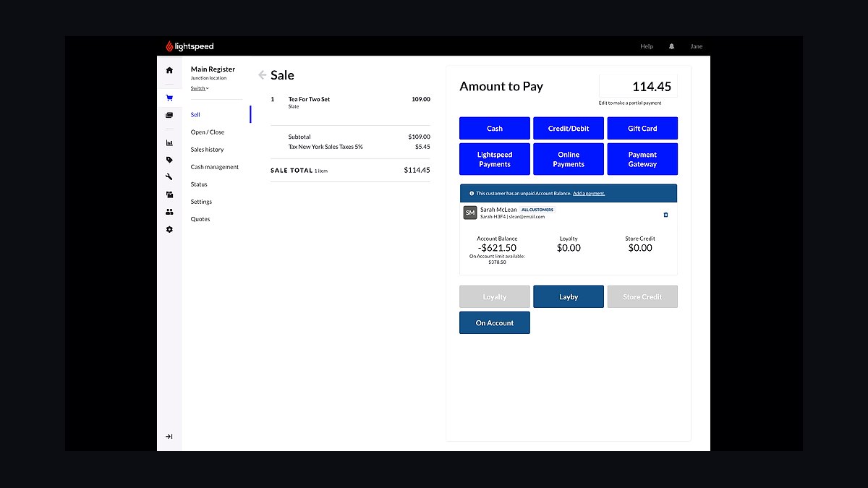
Task: Open the inventory boxes icon in sidebar
Action: [x=169, y=194]
